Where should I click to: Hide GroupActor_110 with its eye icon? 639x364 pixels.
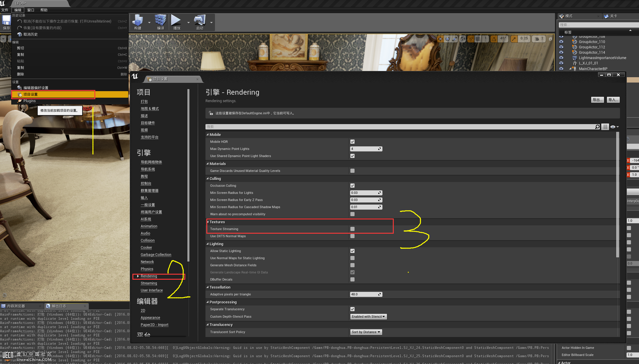[561, 42]
